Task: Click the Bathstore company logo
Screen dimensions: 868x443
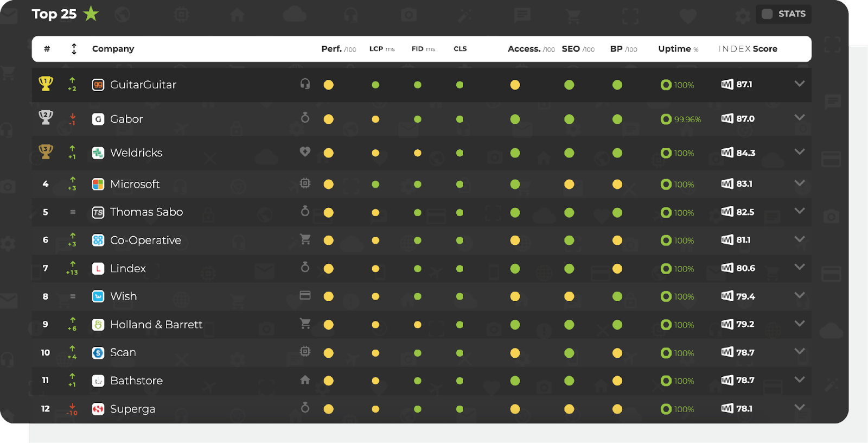Action: 98,381
